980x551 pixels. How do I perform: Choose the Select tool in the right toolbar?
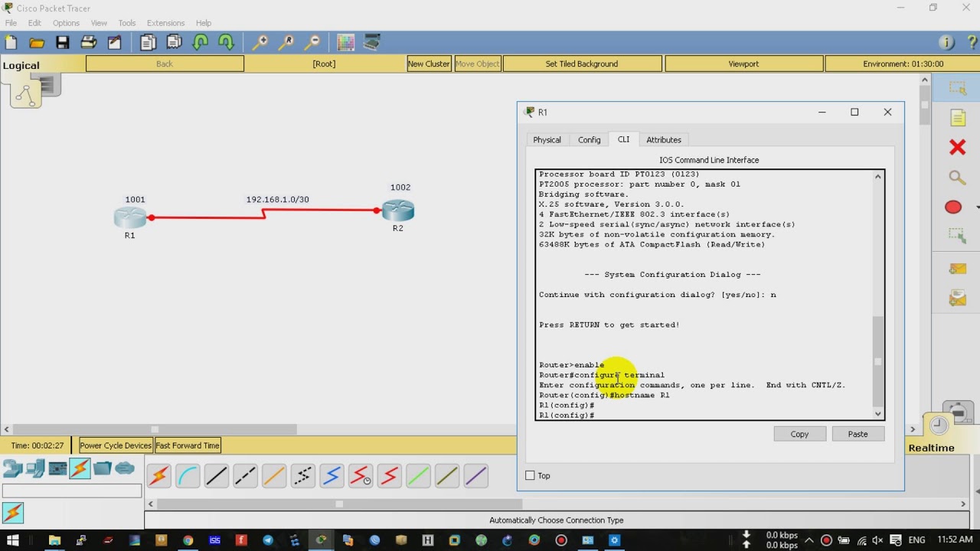click(957, 89)
